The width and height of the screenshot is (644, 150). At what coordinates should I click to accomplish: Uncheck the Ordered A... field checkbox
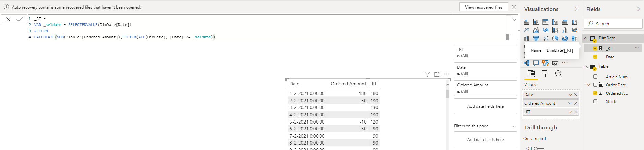coord(595,93)
